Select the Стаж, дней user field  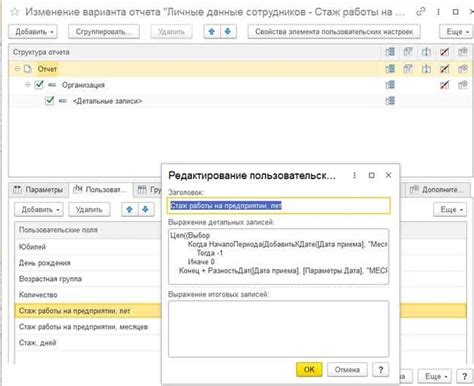coord(88,343)
